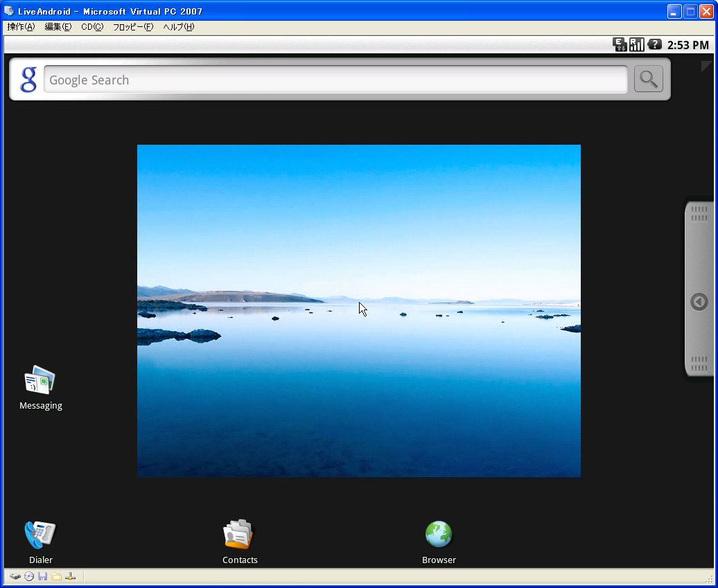Open the Contacts app
Image resolution: width=718 pixels, height=588 pixels.
(240, 542)
